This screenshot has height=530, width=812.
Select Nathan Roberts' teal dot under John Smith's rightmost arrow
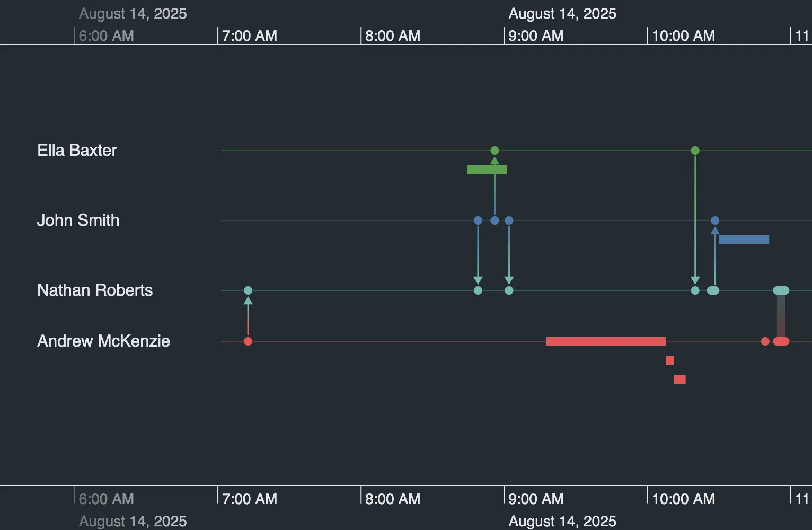tap(509, 290)
